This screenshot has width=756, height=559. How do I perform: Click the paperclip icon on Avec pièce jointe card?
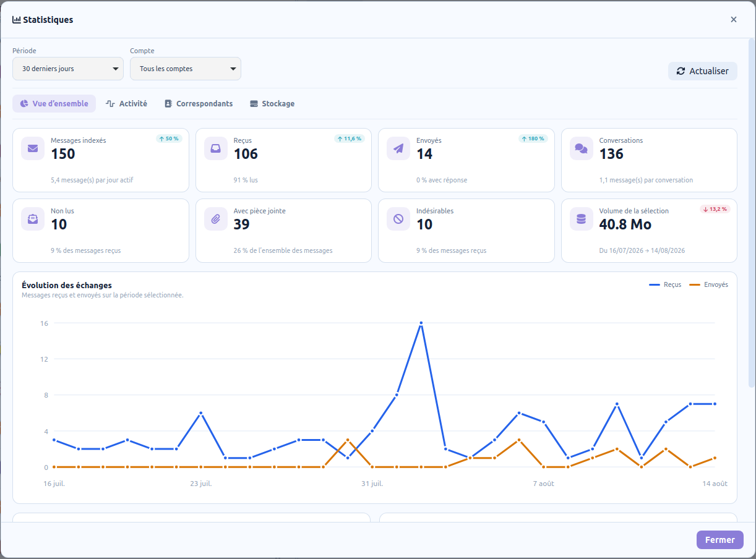point(215,219)
